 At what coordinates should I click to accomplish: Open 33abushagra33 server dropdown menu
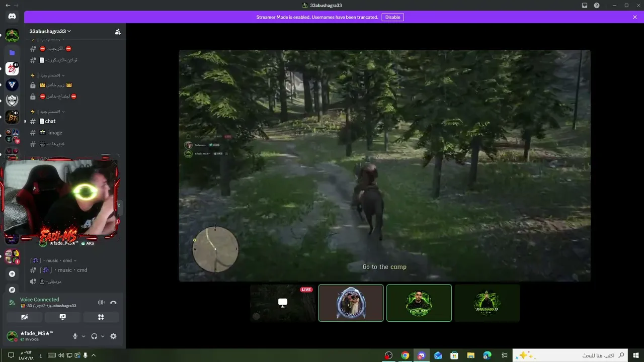point(50,31)
